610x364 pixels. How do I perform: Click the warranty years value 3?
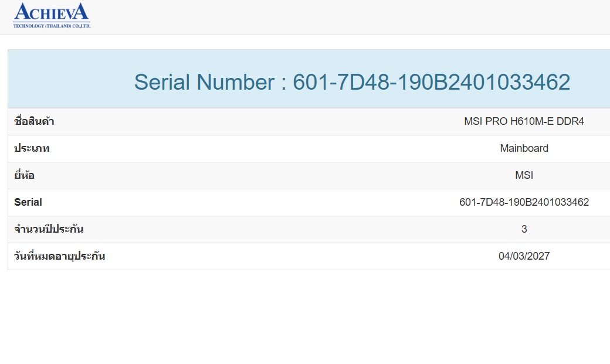524,229
